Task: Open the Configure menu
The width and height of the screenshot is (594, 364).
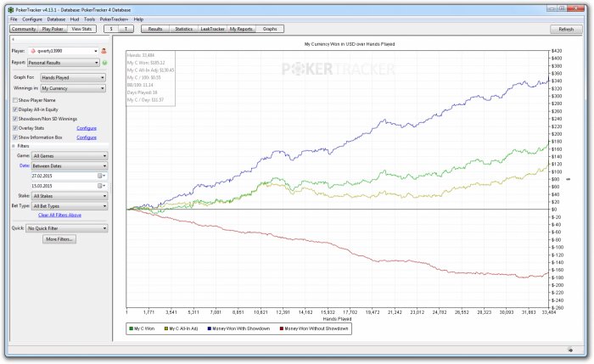Action: pos(32,20)
